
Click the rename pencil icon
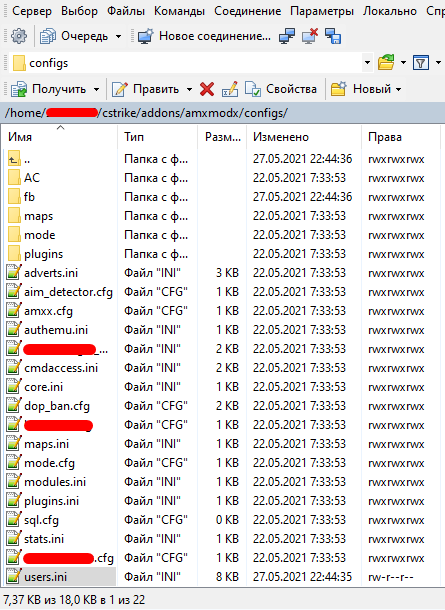click(230, 89)
